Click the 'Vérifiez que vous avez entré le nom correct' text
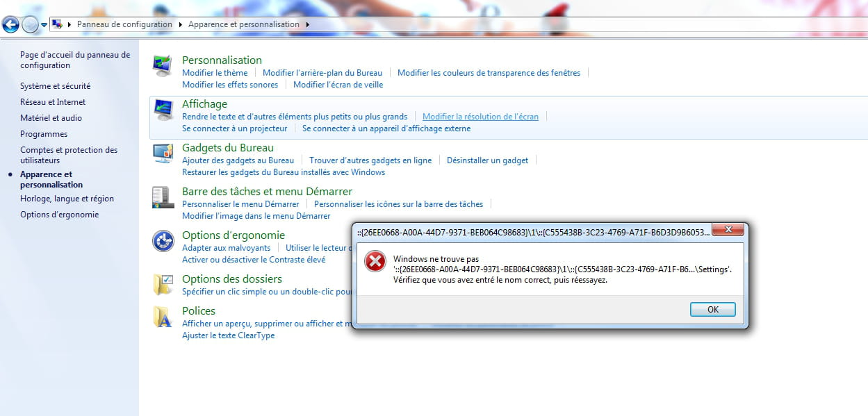The height and width of the screenshot is (416, 868). [500, 280]
